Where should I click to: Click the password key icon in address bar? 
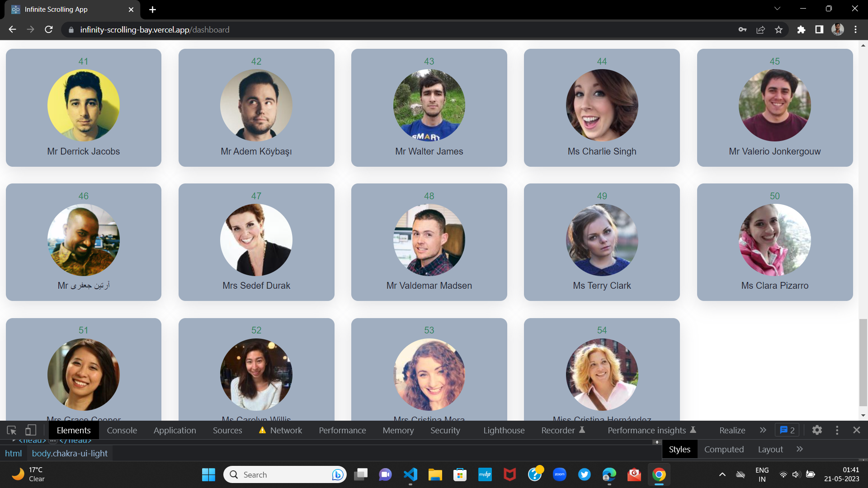[743, 29]
